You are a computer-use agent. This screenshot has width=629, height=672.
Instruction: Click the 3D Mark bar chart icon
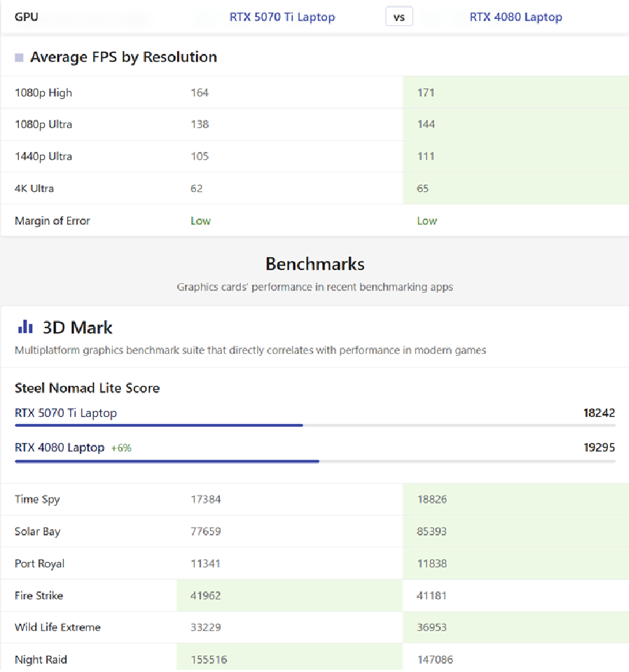click(x=25, y=327)
